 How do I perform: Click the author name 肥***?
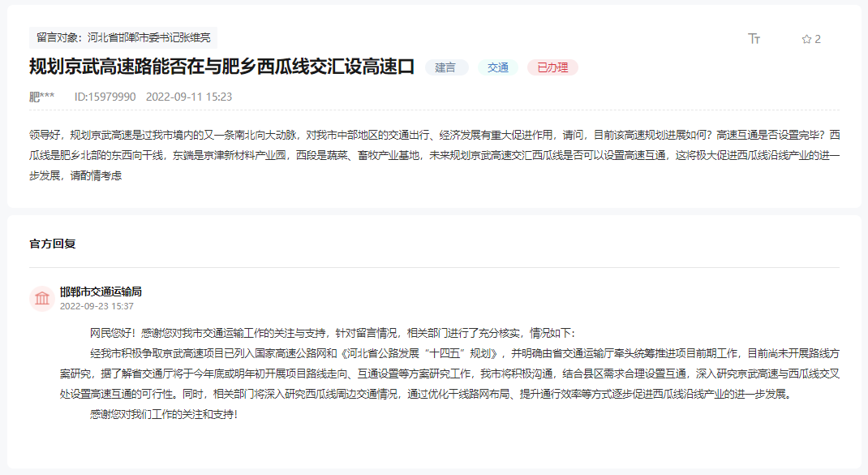pyautogui.click(x=42, y=97)
